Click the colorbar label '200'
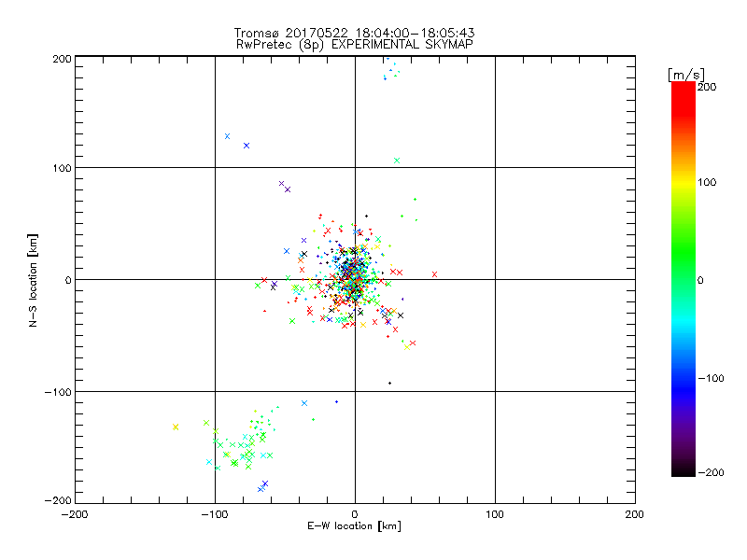Viewport: 747px width, 560px height. point(707,87)
